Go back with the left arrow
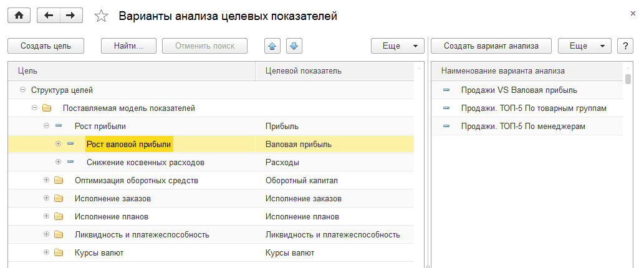 [x=49, y=16]
